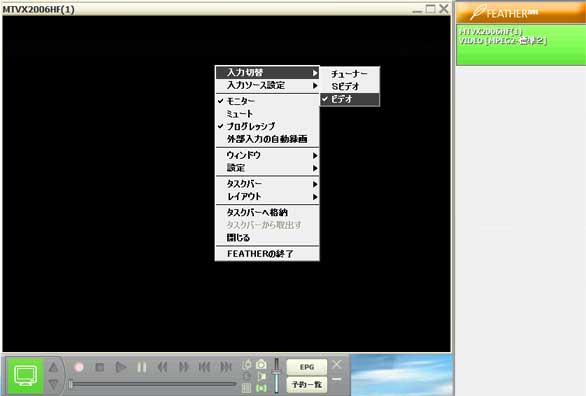This screenshot has height=396, width=586.
Task: Click the pause button
Action: coord(142,368)
